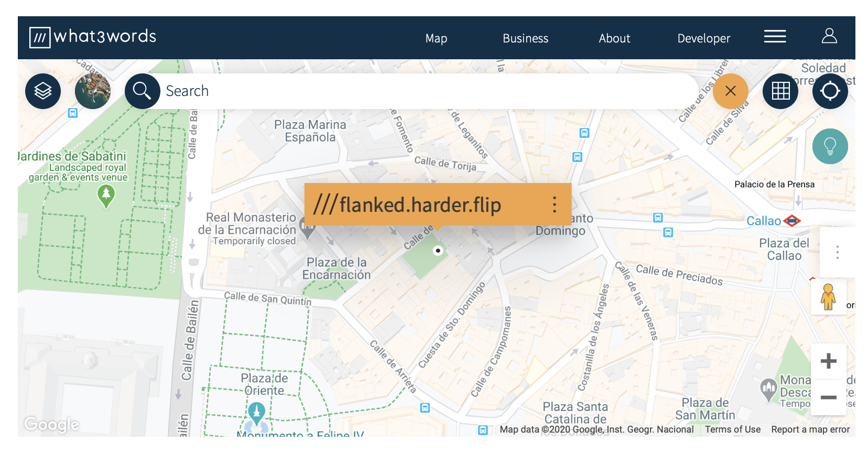Image resolution: width=868 pixels, height=452 pixels.
Task: Open the Business menu item
Action: click(525, 38)
